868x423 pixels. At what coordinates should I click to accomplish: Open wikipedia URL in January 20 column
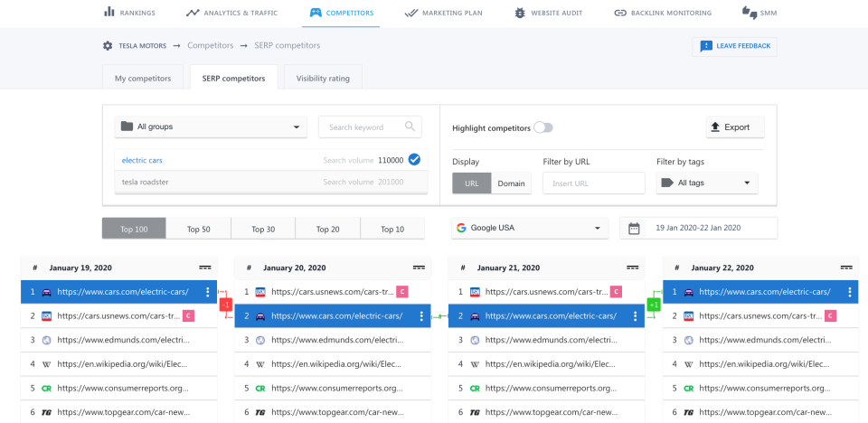[336, 365]
